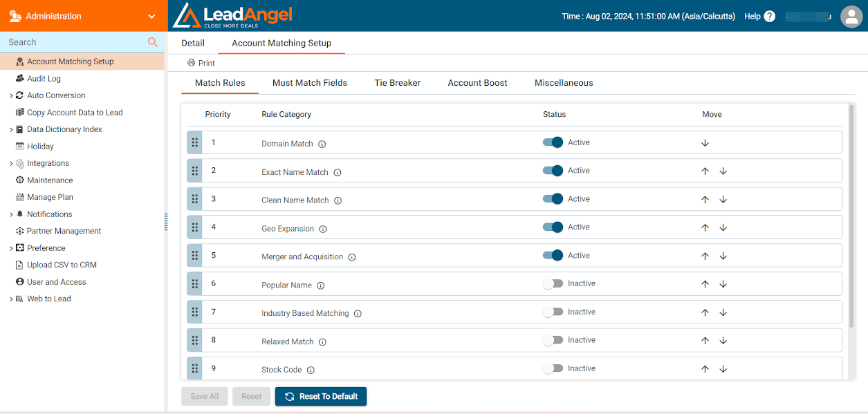Viewport: 868px width, 414px height.
Task: Open the Miscellaneous tab
Action: (x=564, y=83)
